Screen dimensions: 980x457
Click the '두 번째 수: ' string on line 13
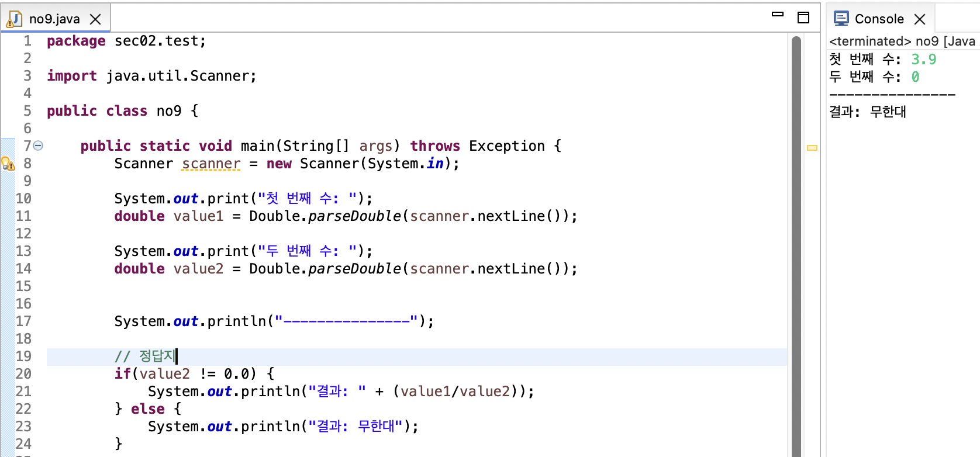pos(307,251)
